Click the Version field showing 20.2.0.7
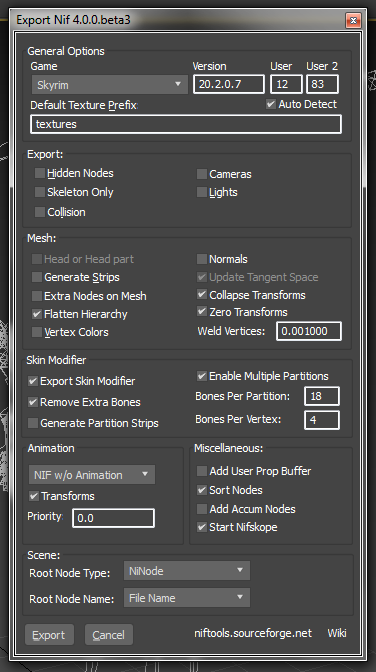The width and height of the screenshot is (376, 672). [229, 84]
